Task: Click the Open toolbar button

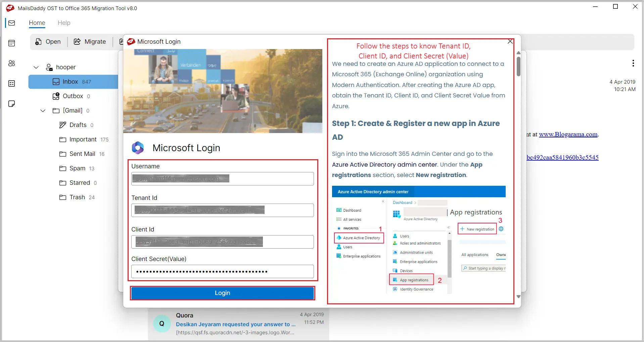Action: (x=48, y=42)
